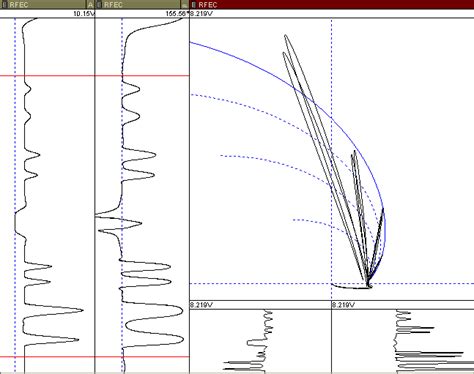Select the second RFEC strip chart title bar
Image resolution: width=474 pixels, height=374 pixels.
click(x=142, y=4)
